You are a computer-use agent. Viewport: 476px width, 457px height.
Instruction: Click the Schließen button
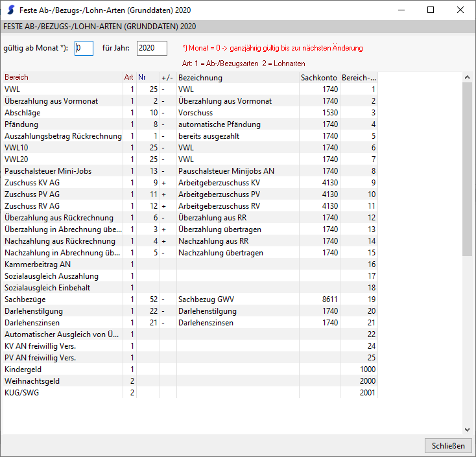[x=448, y=445]
